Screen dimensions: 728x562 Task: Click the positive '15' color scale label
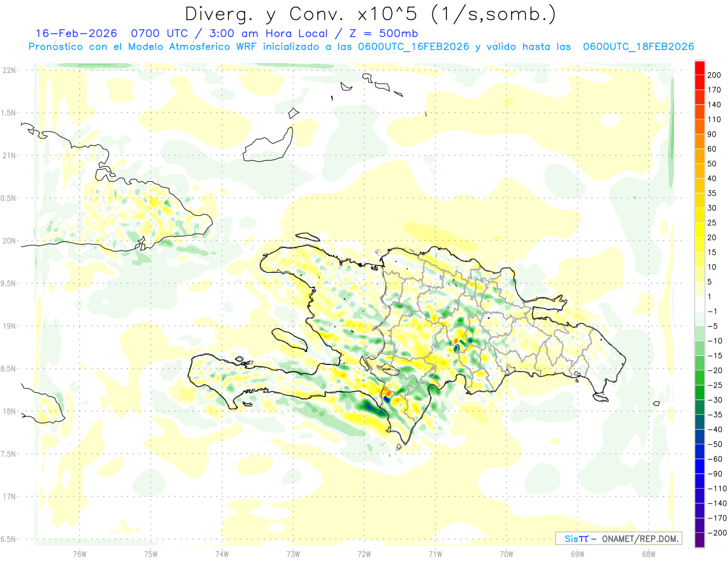coord(713,252)
